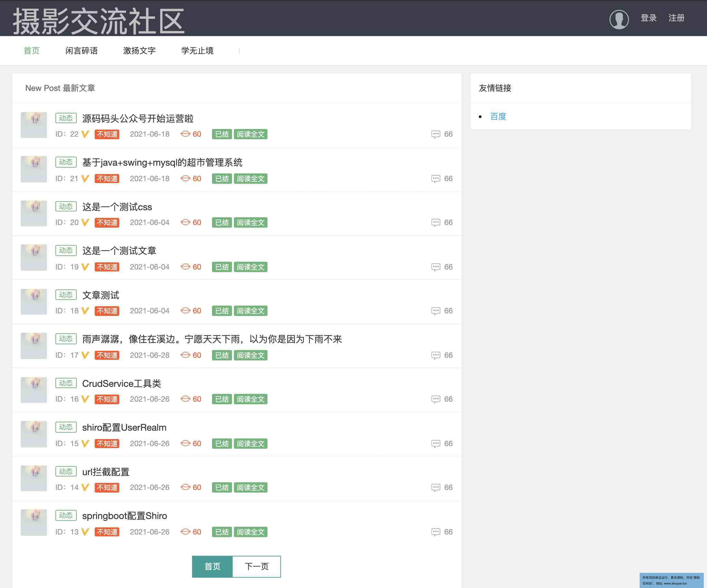Screen dimensions: 707x588
Task: Click 已结 badge on post ID 21
Action: 222,179
